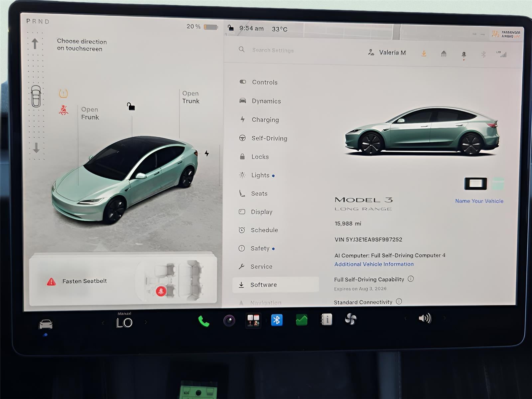Open the green energy chart app
532x399 pixels.
(302, 320)
